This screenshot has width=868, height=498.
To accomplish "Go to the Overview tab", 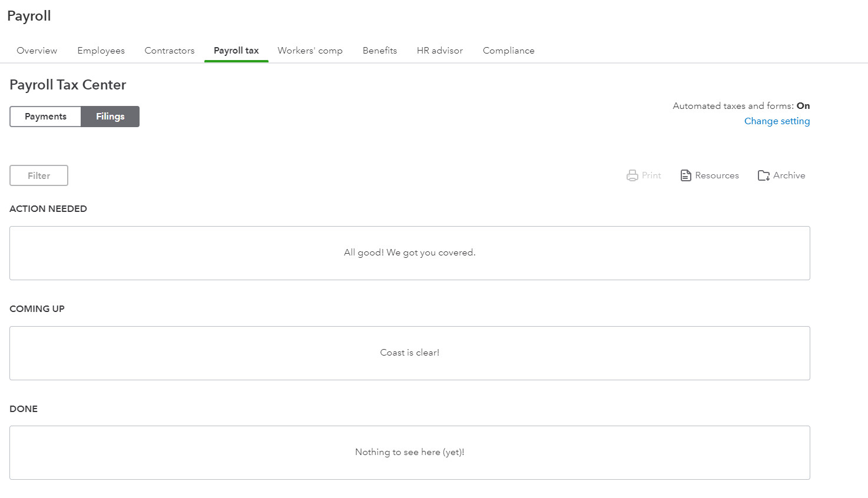I will [37, 51].
